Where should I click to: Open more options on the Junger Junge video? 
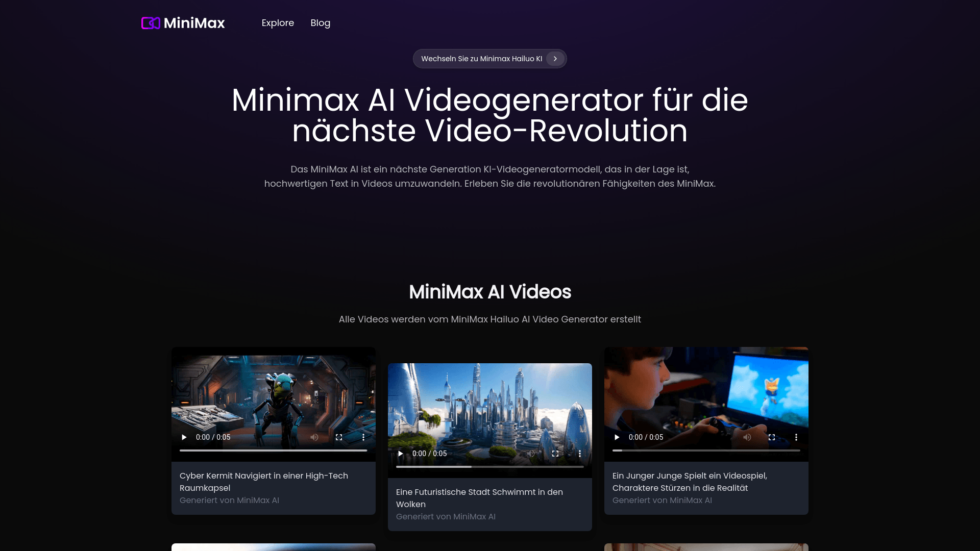tap(796, 437)
